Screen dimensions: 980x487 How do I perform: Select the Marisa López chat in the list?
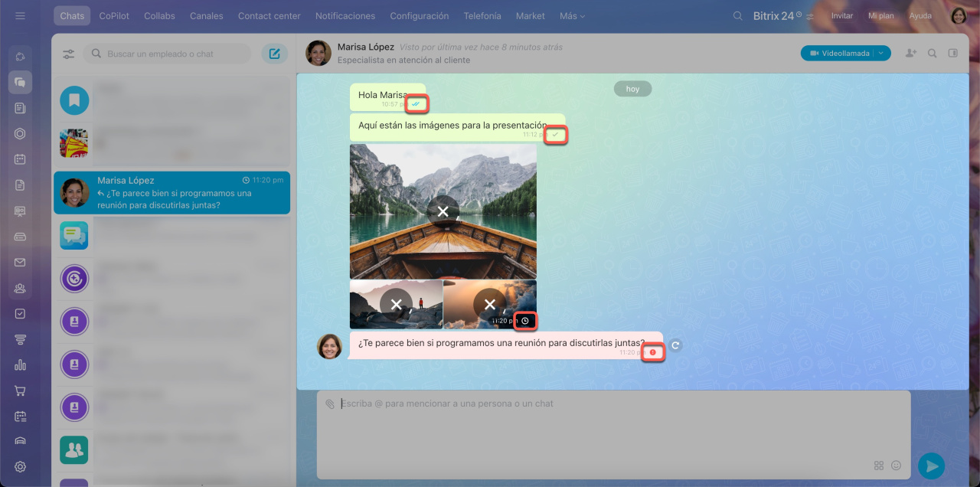click(171, 192)
